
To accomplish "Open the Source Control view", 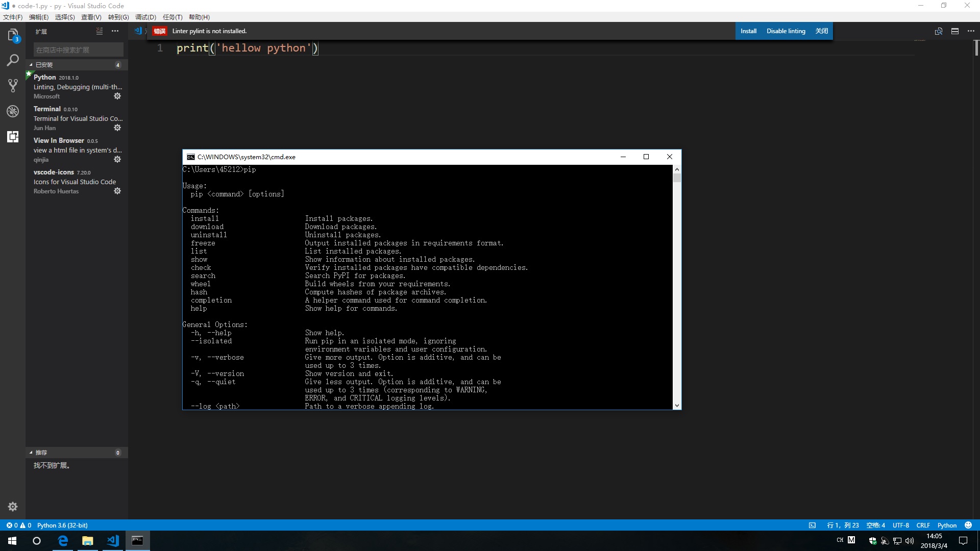I will click(13, 86).
